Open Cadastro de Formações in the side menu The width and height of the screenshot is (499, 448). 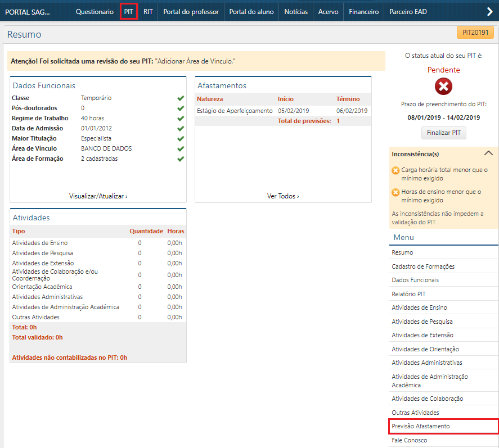tap(423, 266)
